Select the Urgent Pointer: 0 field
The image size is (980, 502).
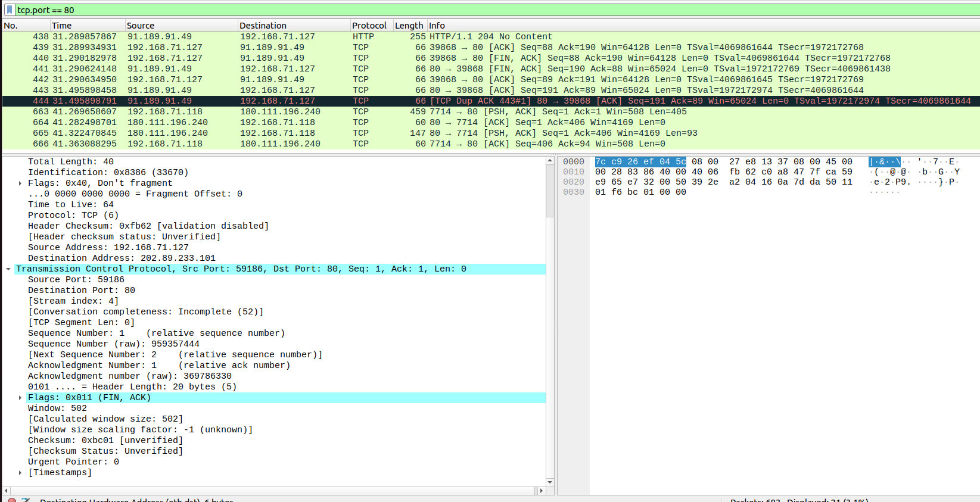pos(73,462)
